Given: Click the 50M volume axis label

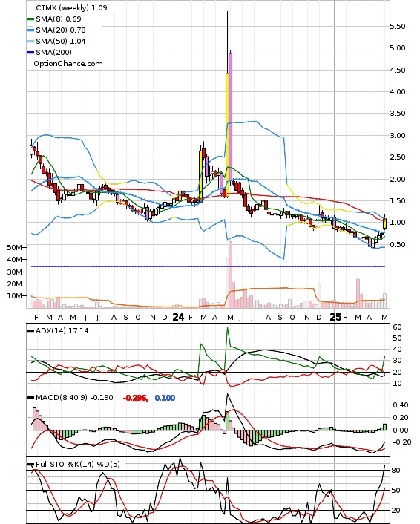Looking at the screenshot, I should [15, 248].
